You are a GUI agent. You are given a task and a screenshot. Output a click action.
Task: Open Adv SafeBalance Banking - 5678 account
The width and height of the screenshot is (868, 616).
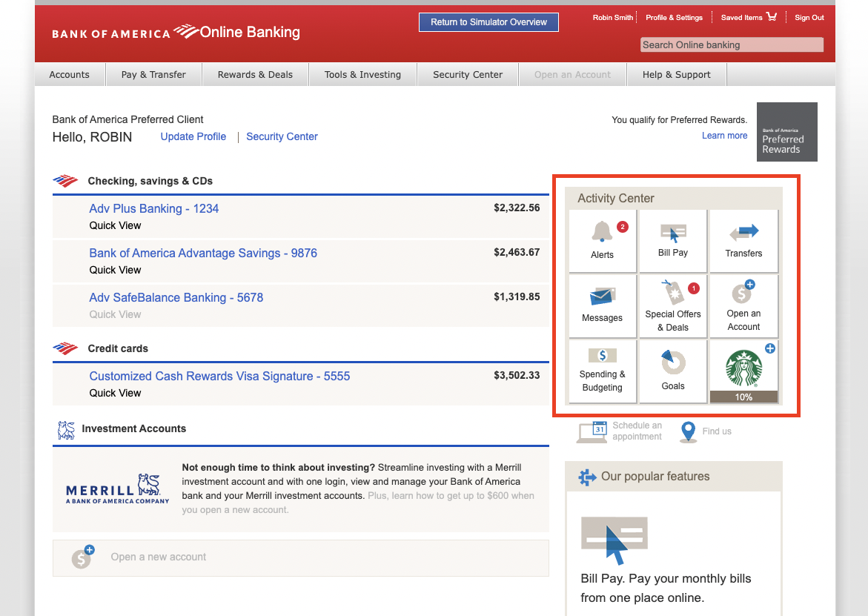pos(176,298)
